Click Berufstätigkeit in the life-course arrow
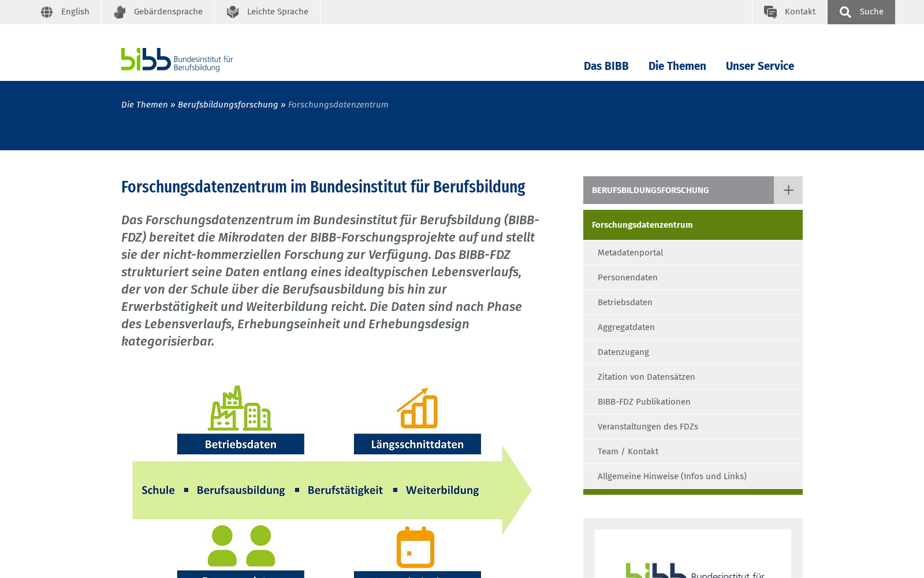 click(x=345, y=490)
